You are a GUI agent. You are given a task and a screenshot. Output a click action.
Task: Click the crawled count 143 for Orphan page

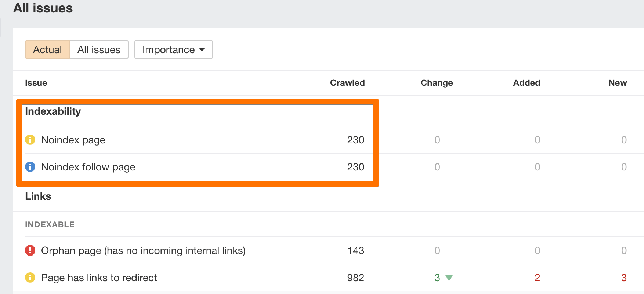355,250
